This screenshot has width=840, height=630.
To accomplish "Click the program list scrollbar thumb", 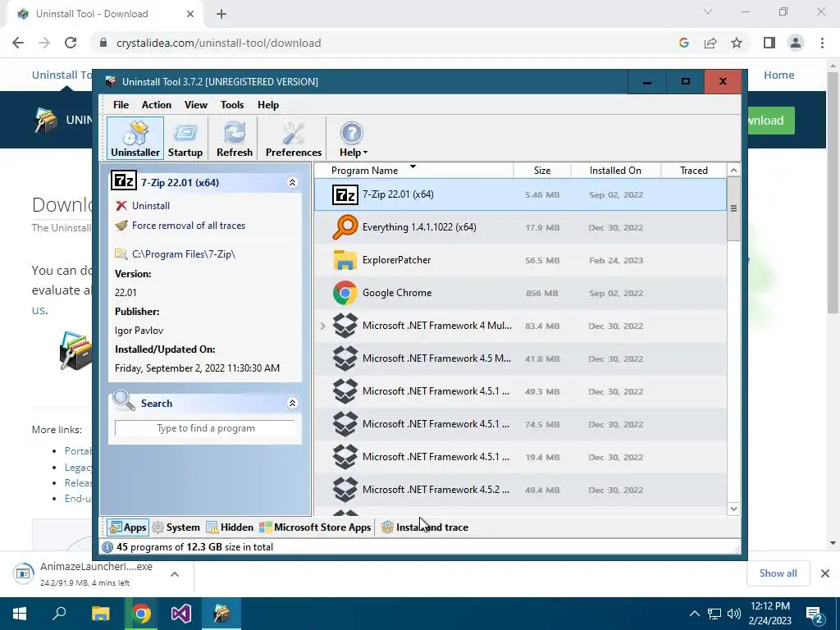I will [x=733, y=208].
